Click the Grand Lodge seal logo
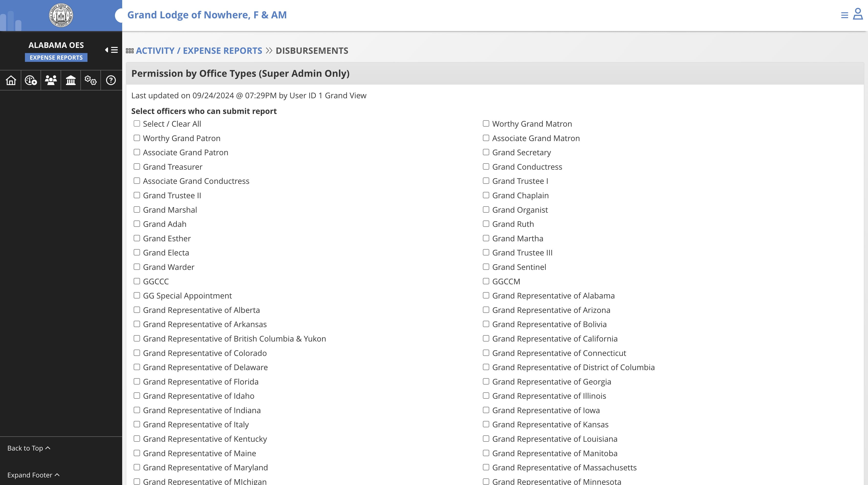 point(61,15)
